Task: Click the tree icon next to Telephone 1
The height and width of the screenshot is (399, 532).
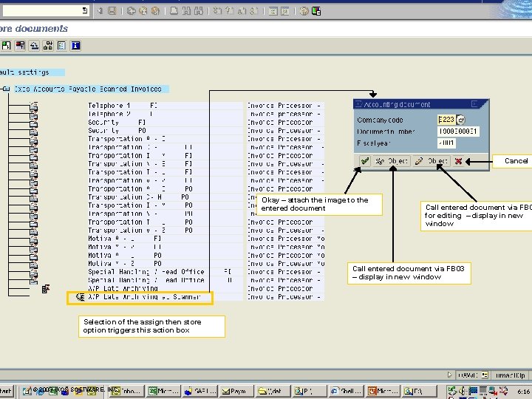Action: [34, 106]
